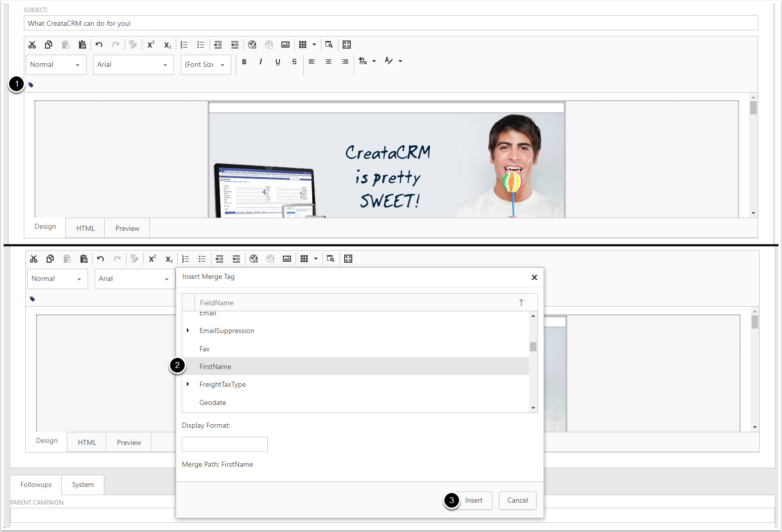The height and width of the screenshot is (532, 782).
Task: Apply subscript in top editor toolbar
Action: pos(168,45)
